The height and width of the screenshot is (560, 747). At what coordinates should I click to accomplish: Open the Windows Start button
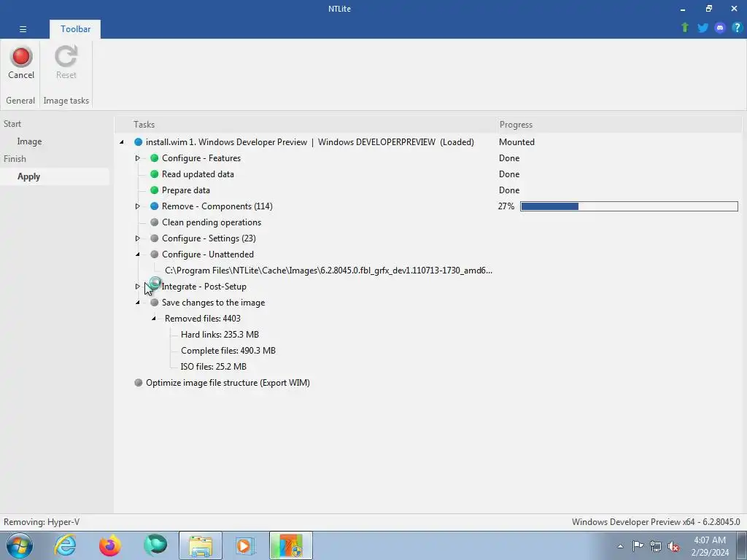click(19, 545)
